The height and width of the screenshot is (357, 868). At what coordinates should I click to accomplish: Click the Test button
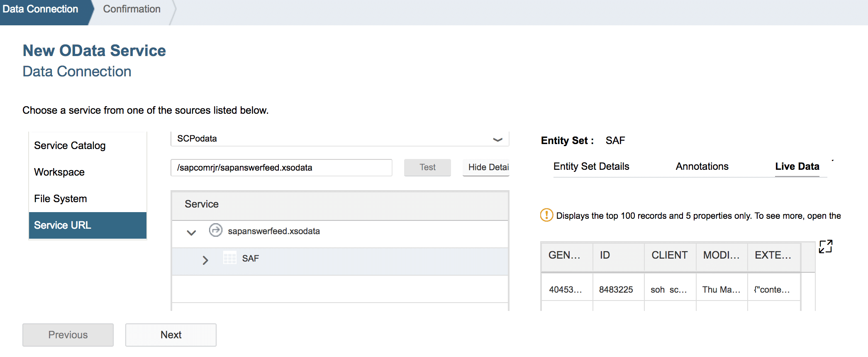[x=427, y=167]
